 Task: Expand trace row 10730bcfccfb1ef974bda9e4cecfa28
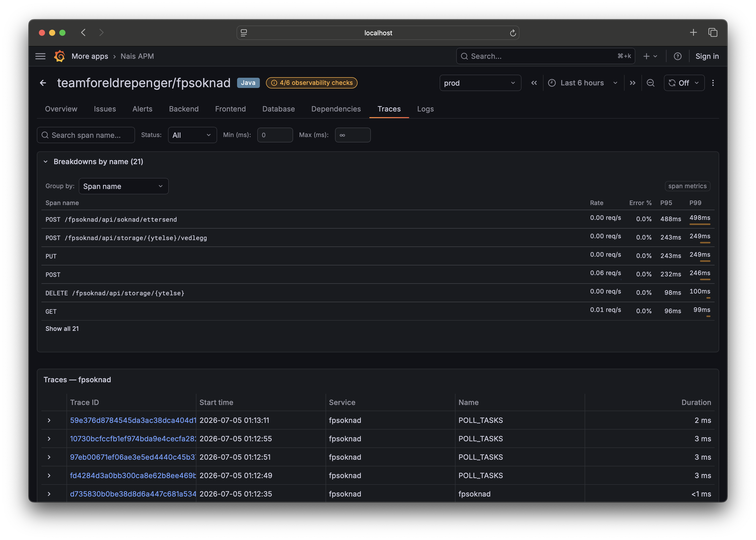click(49, 438)
